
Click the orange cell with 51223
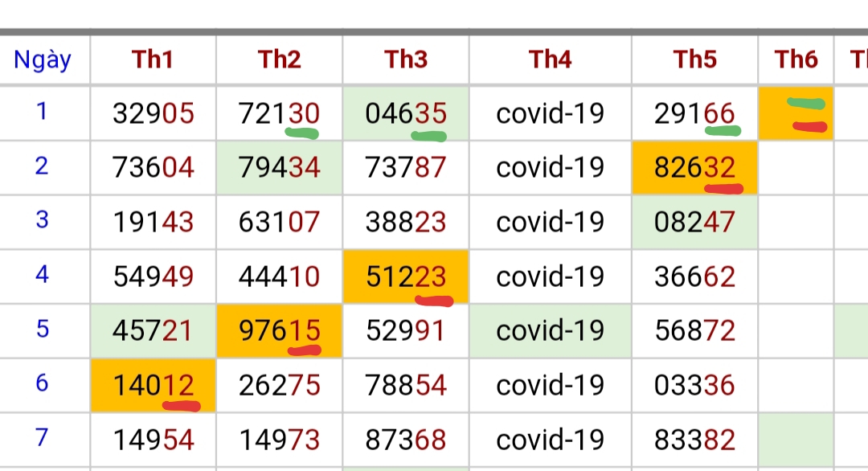pos(406,276)
